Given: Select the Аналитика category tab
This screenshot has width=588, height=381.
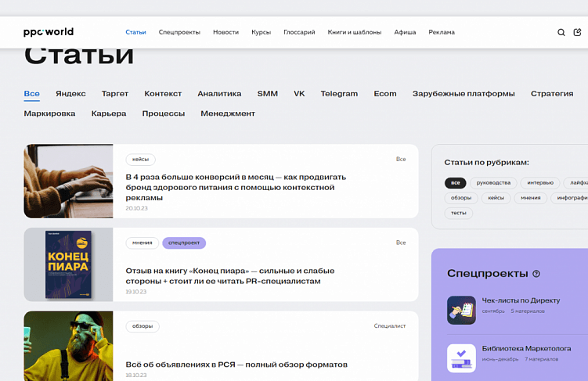Looking at the screenshot, I should pos(219,94).
